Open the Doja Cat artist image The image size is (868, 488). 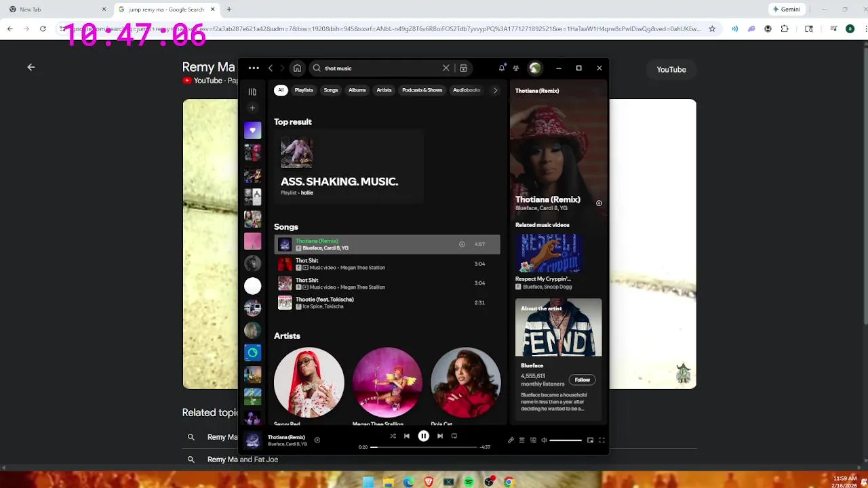(x=466, y=382)
